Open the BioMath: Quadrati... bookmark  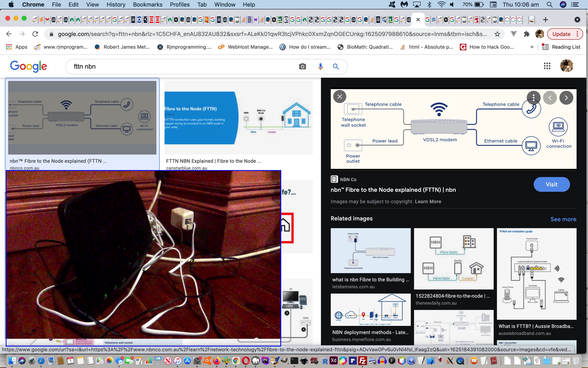[x=365, y=47]
